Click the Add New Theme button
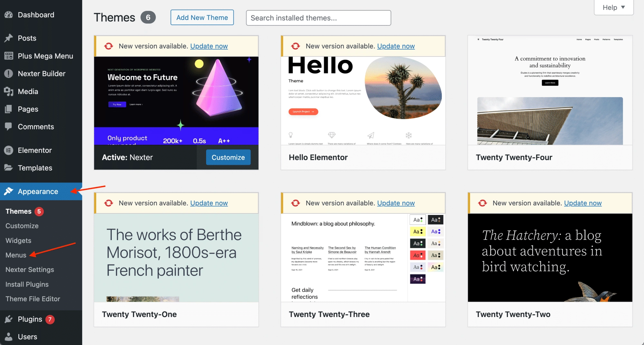The image size is (644, 345). 202,17
